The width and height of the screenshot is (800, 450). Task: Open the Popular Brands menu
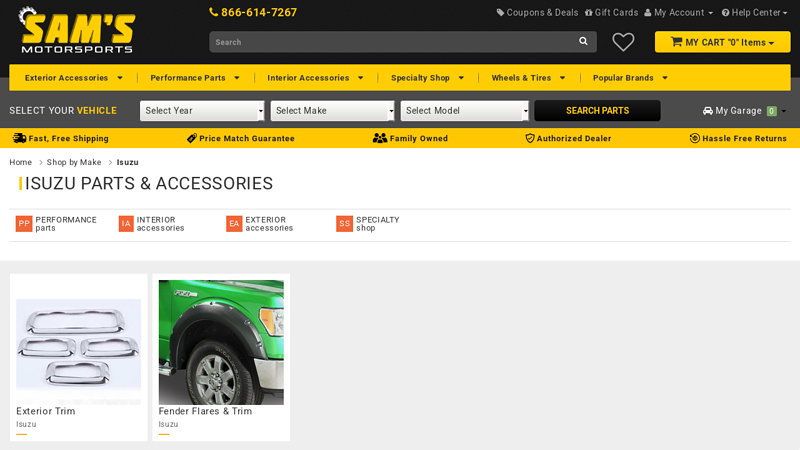pyautogui.click(x=630, y=78)
